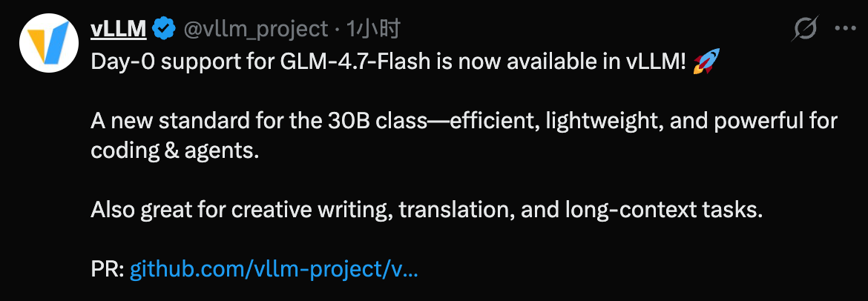868x301 pixels.
Task: Click the "coding & agents." line
Action: 175,150
